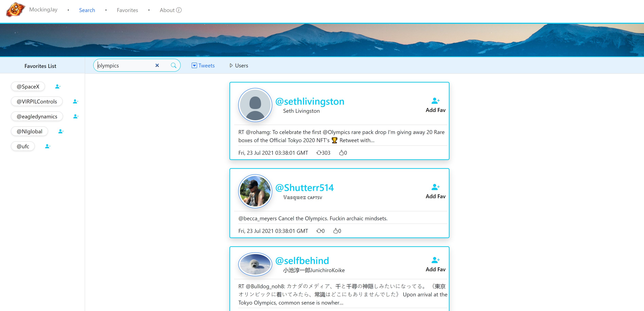Viewport: 644px width, 311px height.
Task: Expand the Users disclosure triangle
Action: tap(231, 65)
